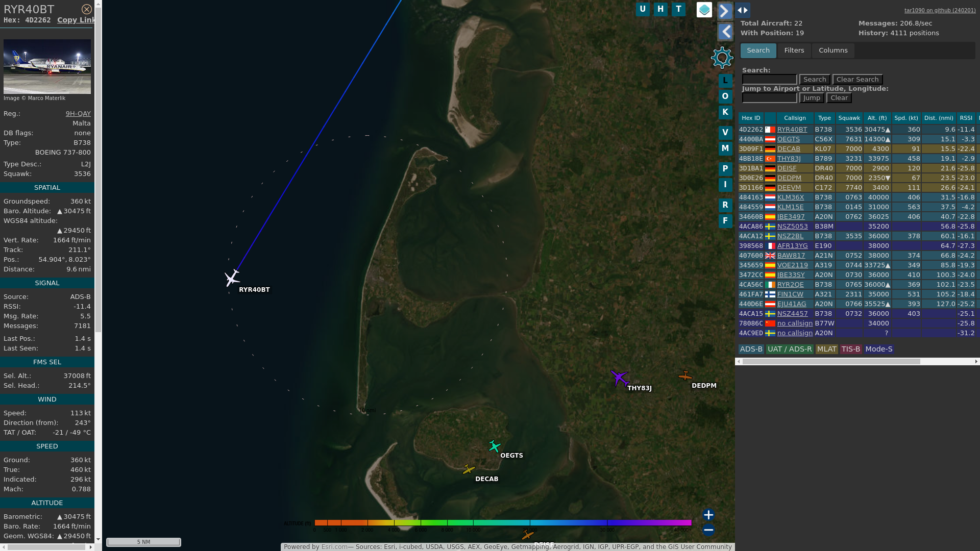Click the Clear button next to Jump
The height and width of the screenshot is (551, 980).
(839, 98)
